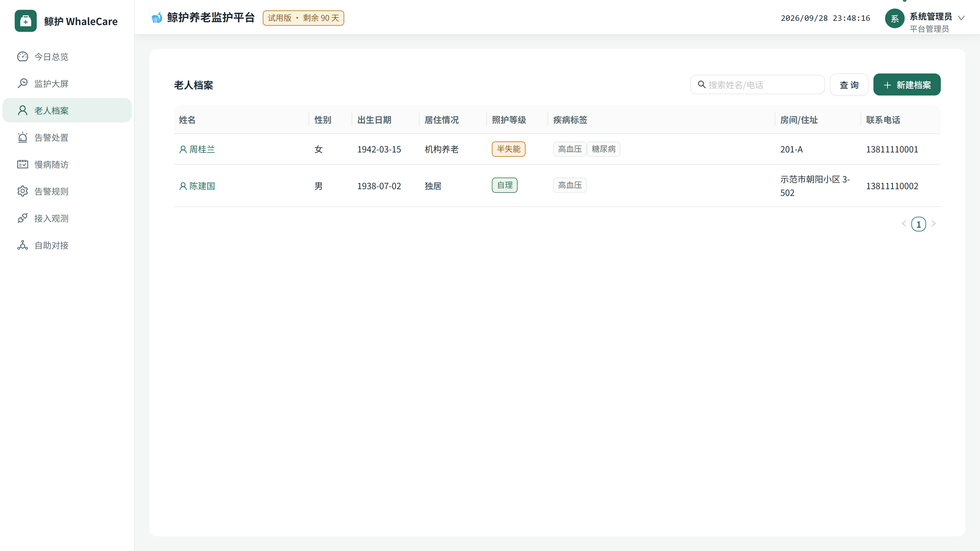Image resolution: width=980 pixels, height=551 pixels.
Task: Select 告警处置 in the sidebar
Action: pos(67,138)
